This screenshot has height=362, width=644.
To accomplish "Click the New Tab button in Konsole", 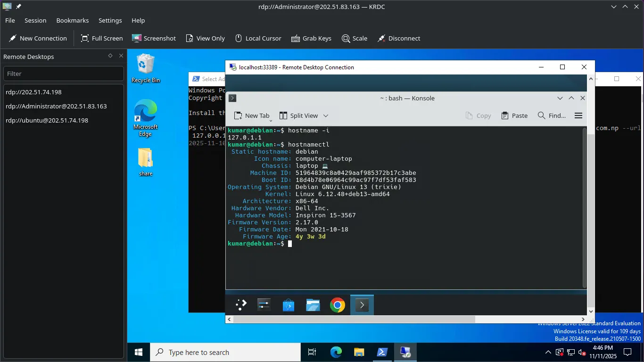I will click(252, 115).
